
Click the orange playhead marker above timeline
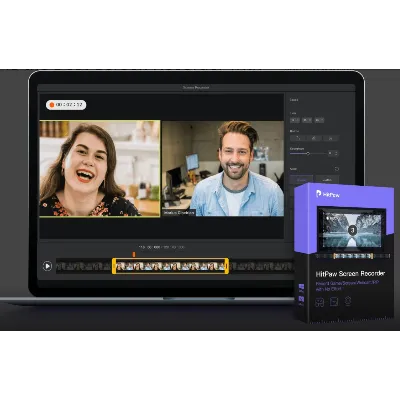pyautogui.click(x=134, y=255)
